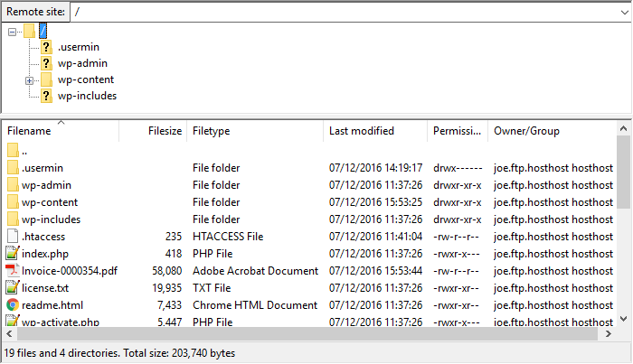Select the root slash folder in tree
Image resolution: width=633 pixels, height=364 pixels.
[x=43, y=31]
